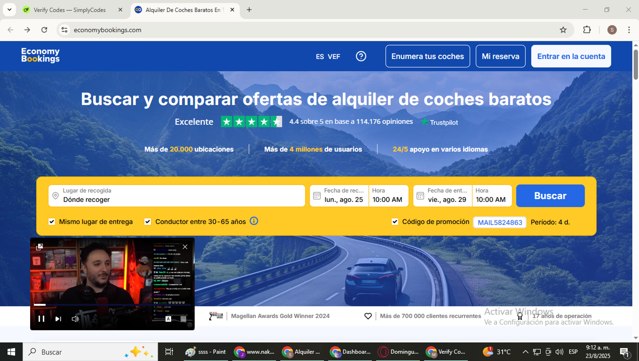Click the Enumera tus coches button
Screen dimensions: 639x361
coord(427,56)
